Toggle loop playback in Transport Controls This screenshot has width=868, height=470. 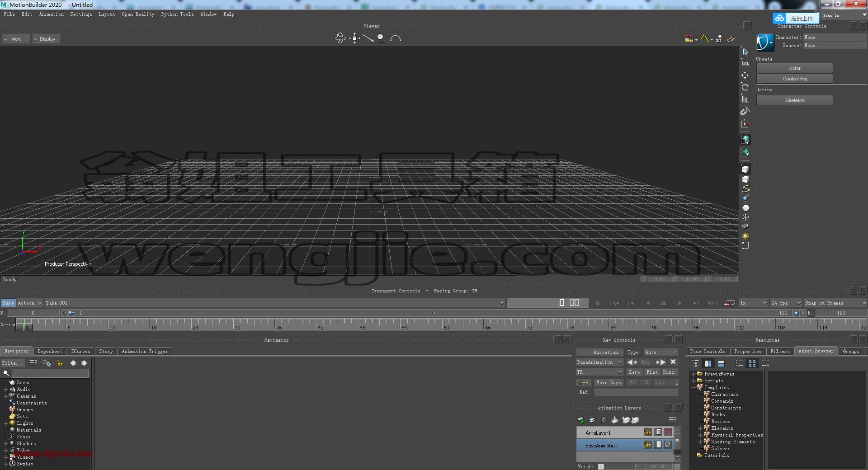coord(729,303)
